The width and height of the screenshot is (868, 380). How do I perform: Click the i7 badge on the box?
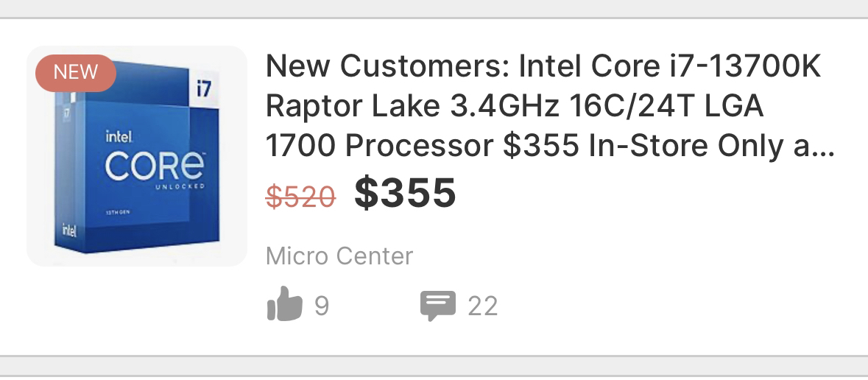[x=204, y=89]
